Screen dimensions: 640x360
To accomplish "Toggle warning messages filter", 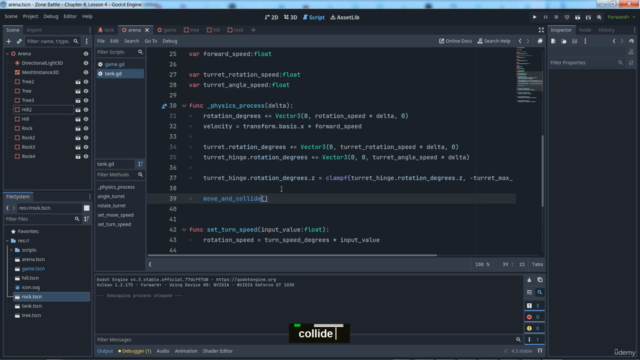I will 534,328.
